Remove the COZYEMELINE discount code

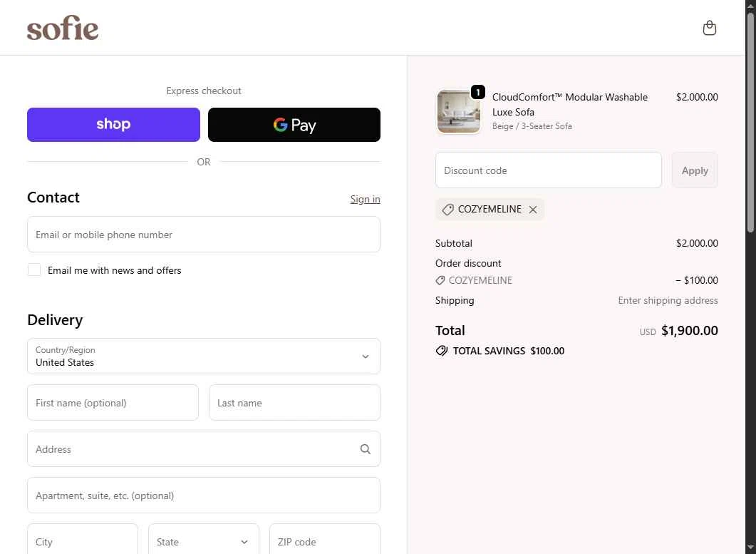point(533,210)
